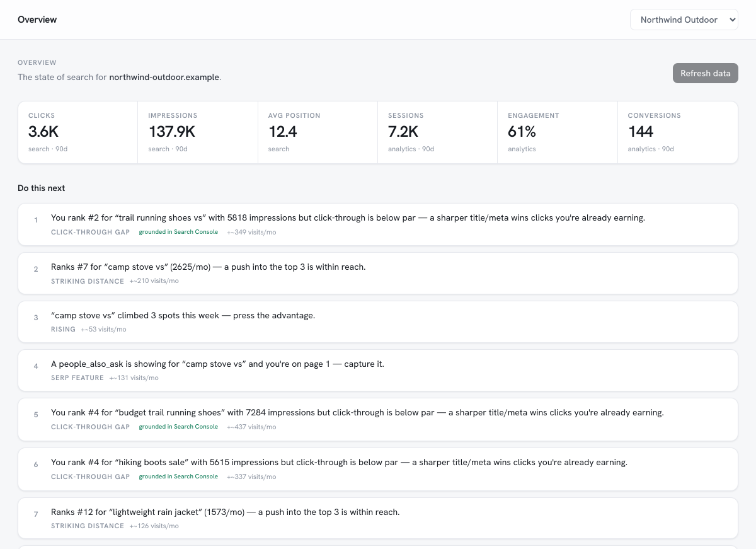Open the Northwind Outdoor site dropdown
The image size is (756, 549).
point(684,20)
